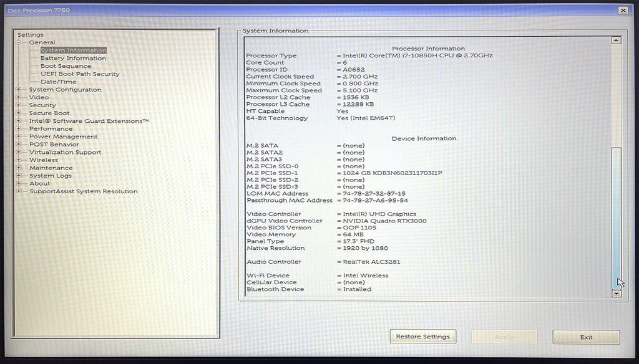This screenshot has width=639, height=364.
Task: Expand the Virtualization Support node
Action: [18, 152]
